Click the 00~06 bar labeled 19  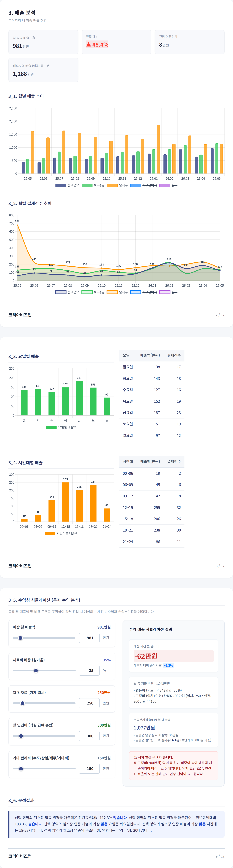pos(24,520)
